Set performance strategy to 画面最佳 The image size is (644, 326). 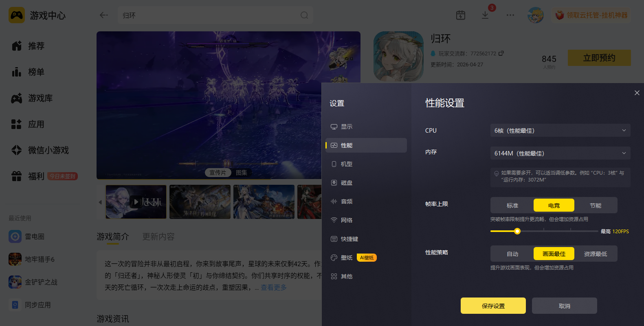(554, 254)
